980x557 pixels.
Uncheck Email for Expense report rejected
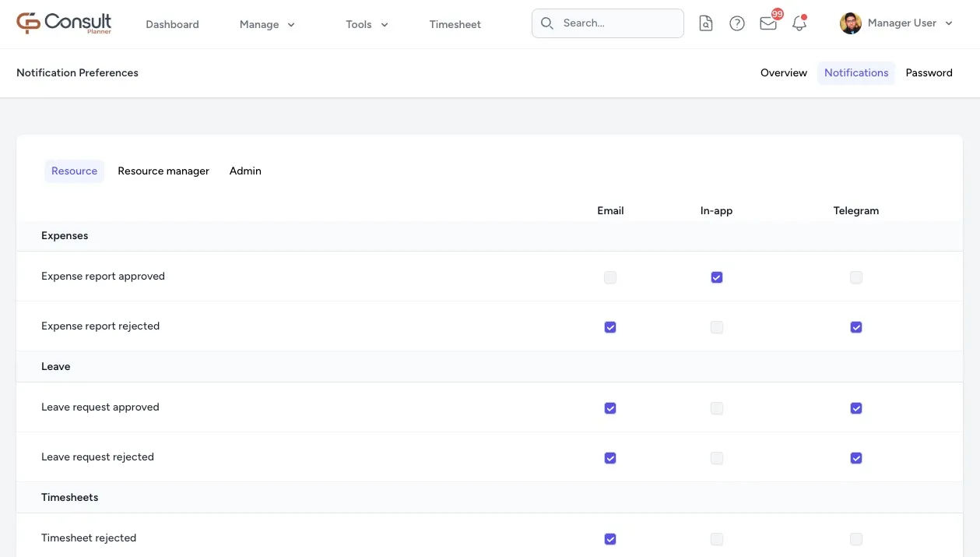tap(610, 327)
